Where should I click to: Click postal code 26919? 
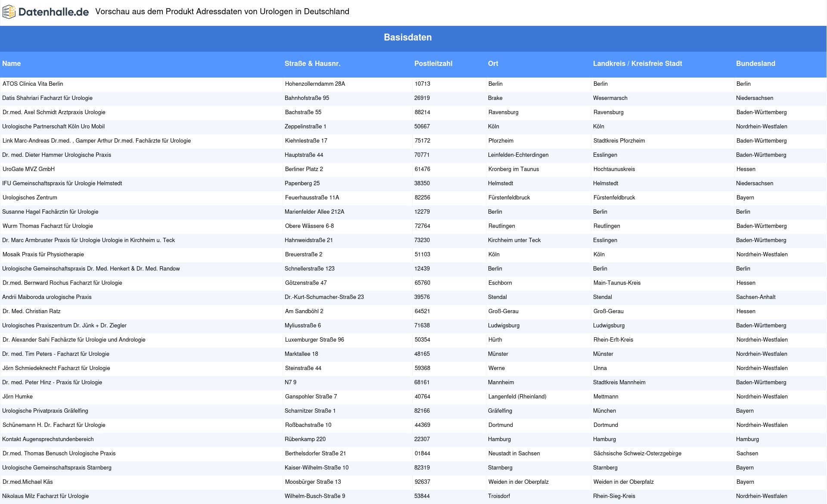click(422, 98)
